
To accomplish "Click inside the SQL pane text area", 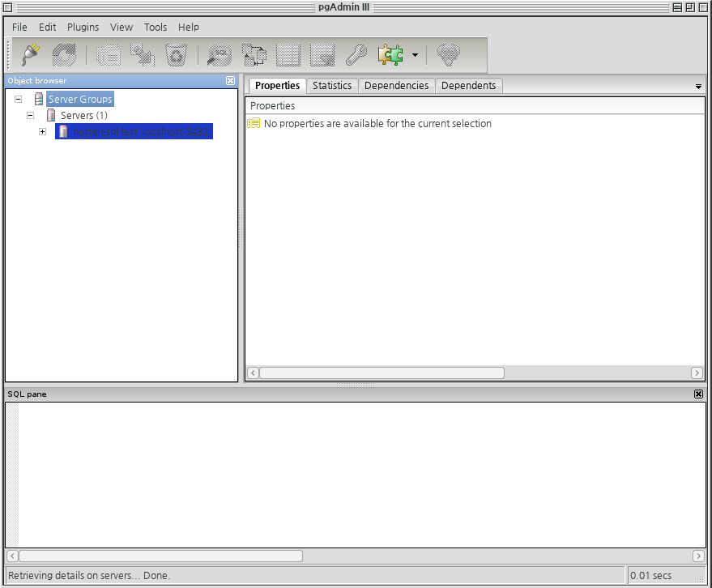I will pos(362,475).
